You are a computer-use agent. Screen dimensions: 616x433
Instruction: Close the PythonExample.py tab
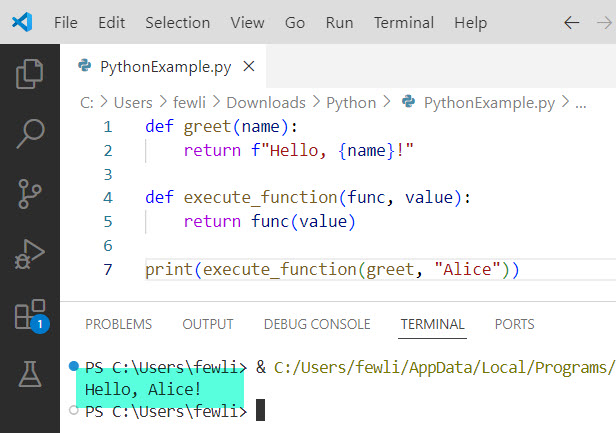tap(249, 66)
